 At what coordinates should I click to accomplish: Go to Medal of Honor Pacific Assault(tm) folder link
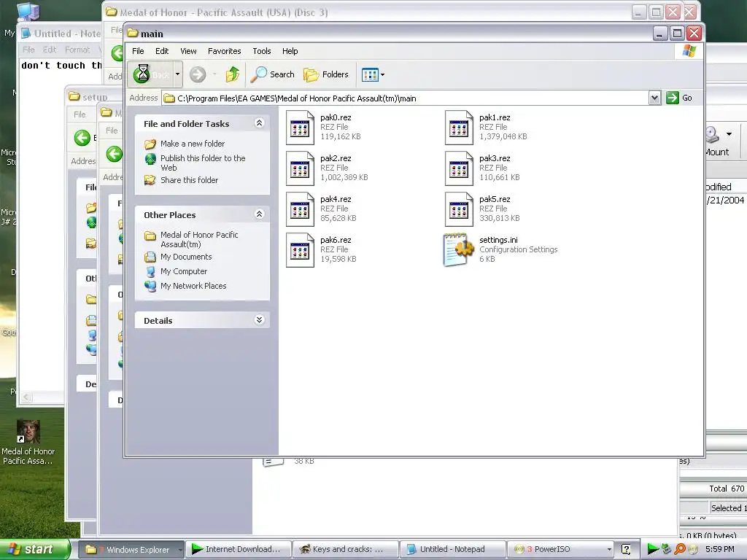tap(199, 239)
